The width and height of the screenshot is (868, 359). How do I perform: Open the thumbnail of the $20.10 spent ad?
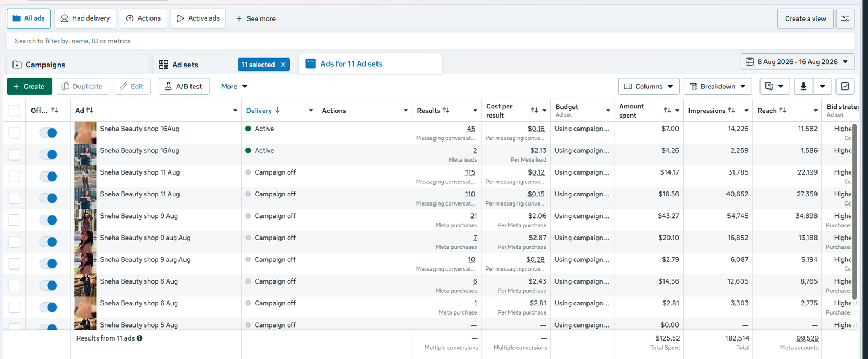coord(85,242)
